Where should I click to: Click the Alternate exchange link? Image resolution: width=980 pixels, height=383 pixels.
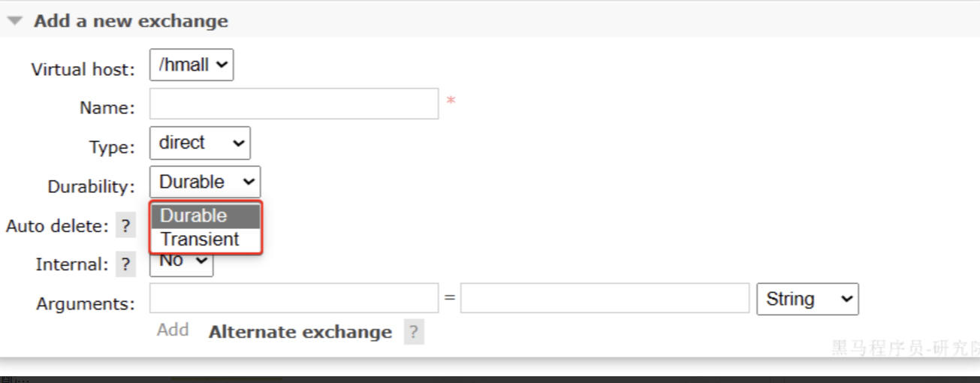coord(300,332)
